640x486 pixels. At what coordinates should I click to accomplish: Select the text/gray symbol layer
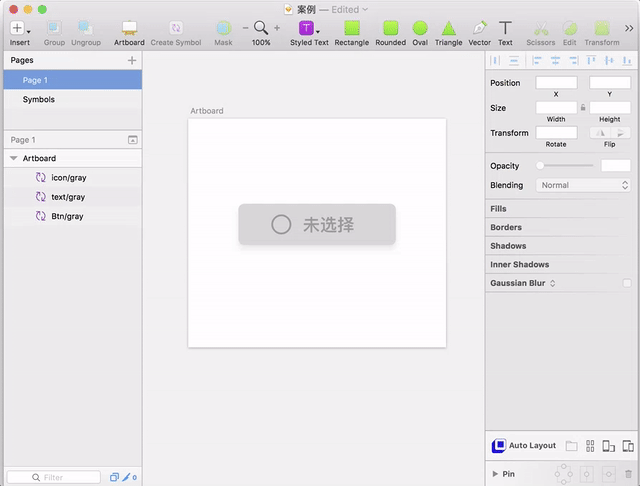[x=73, y=197]
